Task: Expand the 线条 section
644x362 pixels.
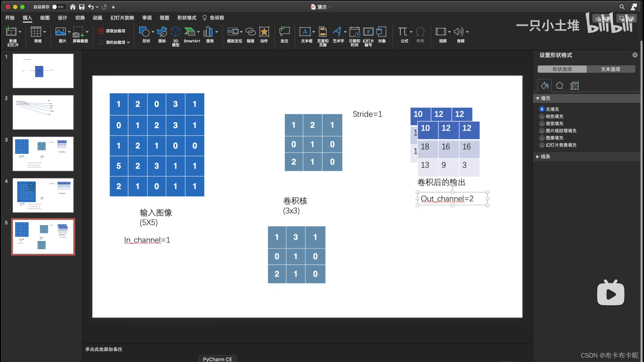Action: point(545,156)
